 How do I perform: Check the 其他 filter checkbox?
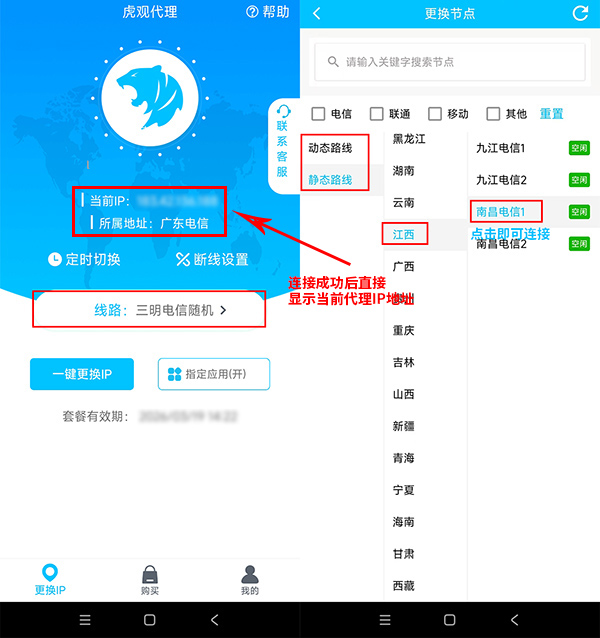click(493, 114)
